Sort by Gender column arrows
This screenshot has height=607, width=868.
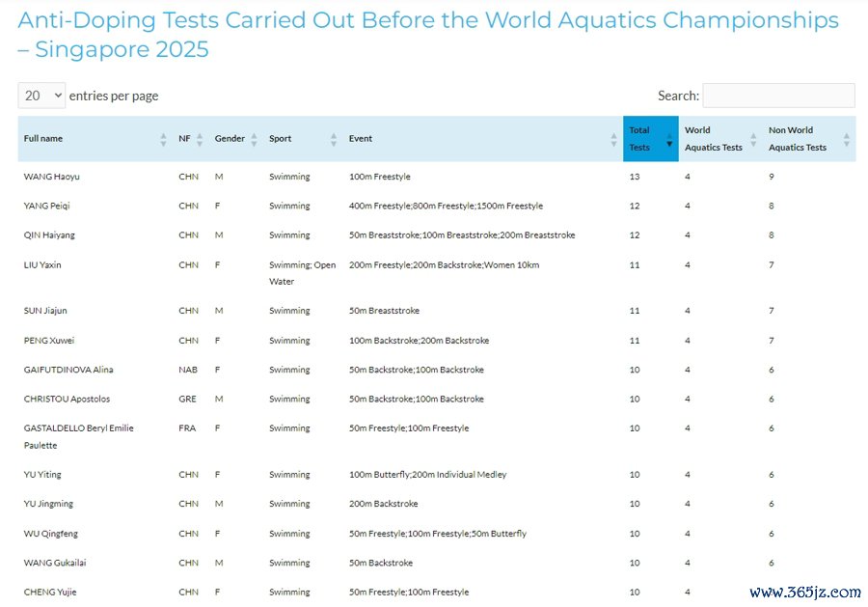pos(254,139)
